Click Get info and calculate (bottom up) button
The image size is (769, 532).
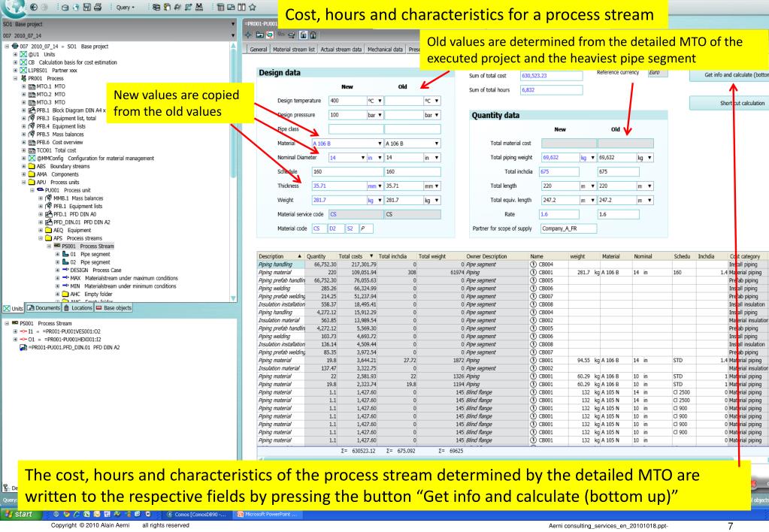pyautogui.click(x=730, y=75)
